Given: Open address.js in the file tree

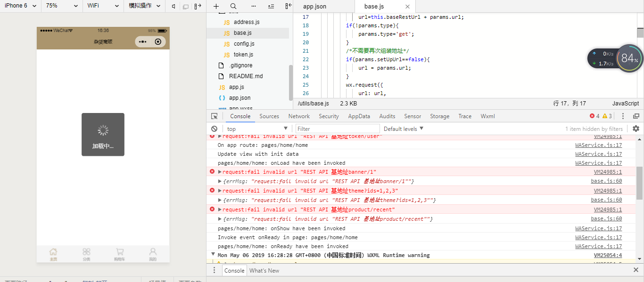Looking at the screenshot, I should coord(247,22).
